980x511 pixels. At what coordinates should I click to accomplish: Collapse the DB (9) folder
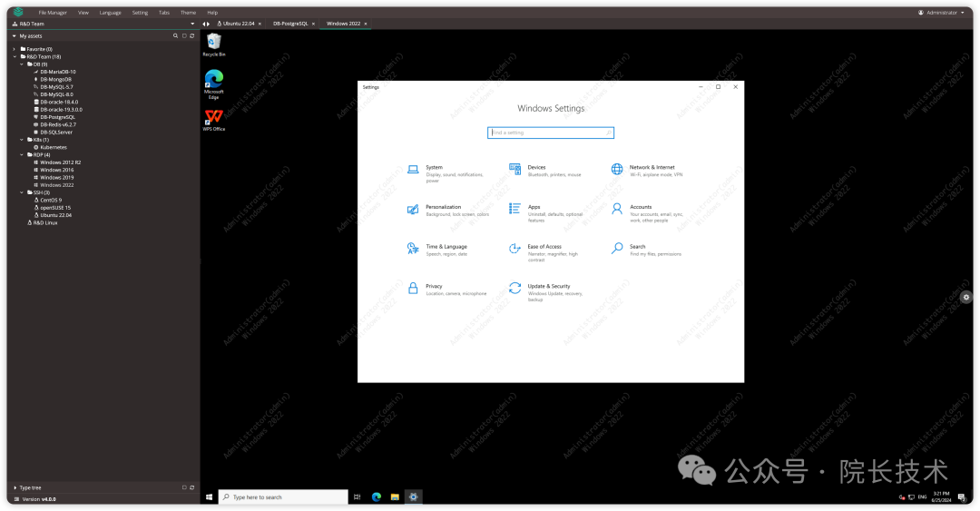point(21,64)
